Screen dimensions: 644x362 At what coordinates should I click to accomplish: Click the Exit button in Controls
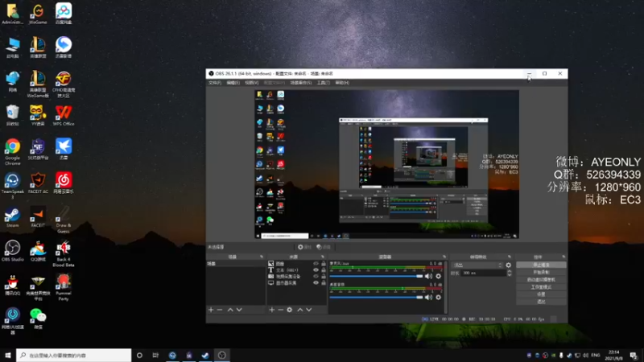pyautogui.click(x=541, y=302)
